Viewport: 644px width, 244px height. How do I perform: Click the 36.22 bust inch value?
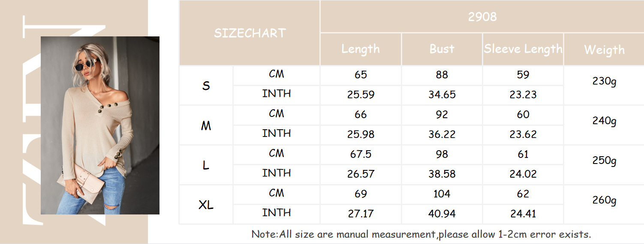coord(442,134)
